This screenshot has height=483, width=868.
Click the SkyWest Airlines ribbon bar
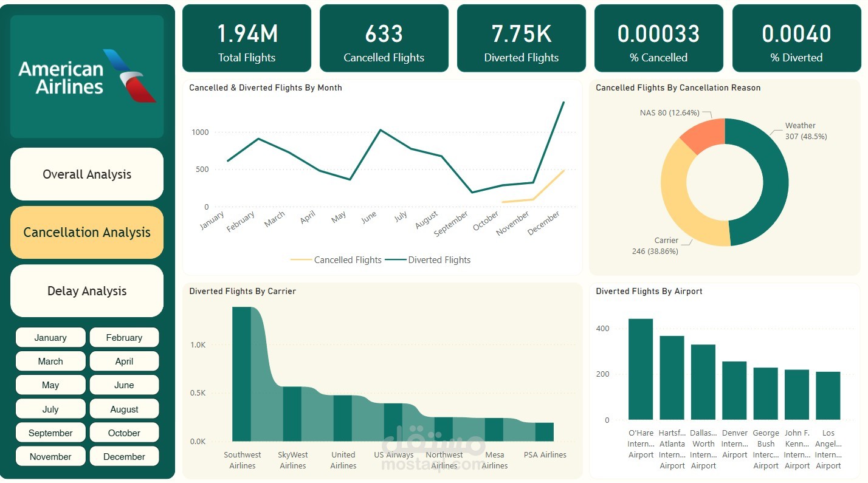click(292, 414)
